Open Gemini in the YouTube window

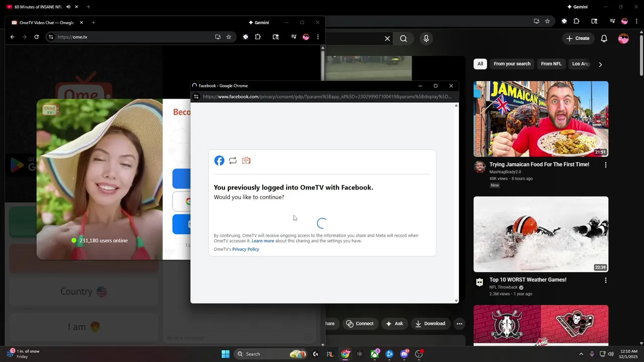pos(578,7)
